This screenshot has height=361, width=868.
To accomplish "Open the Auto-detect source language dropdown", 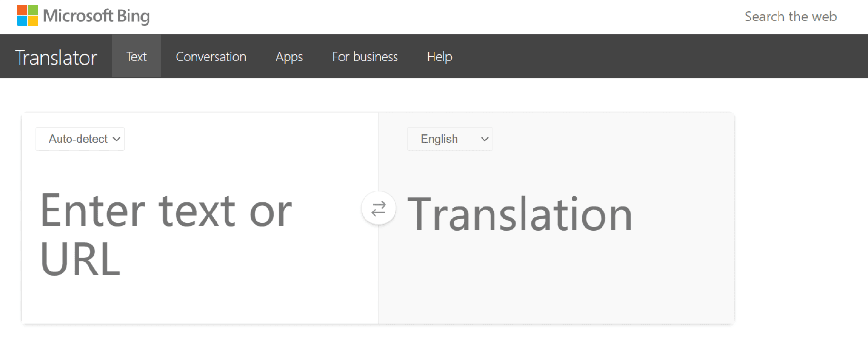I will [80, 139].
